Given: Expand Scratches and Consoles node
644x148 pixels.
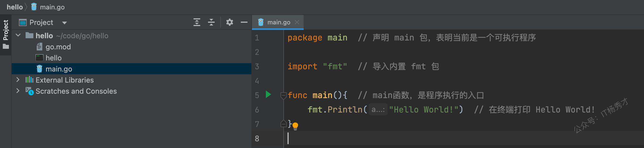Looking at the screenshot, I should pyautogui.click(x=18, y=91).
